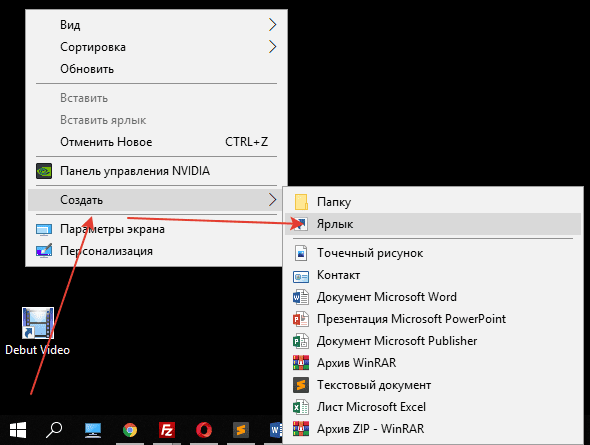The image size is (590, 445).
Task: Click the disabled Вставить ярлык entry
Action: pos(155,120)
